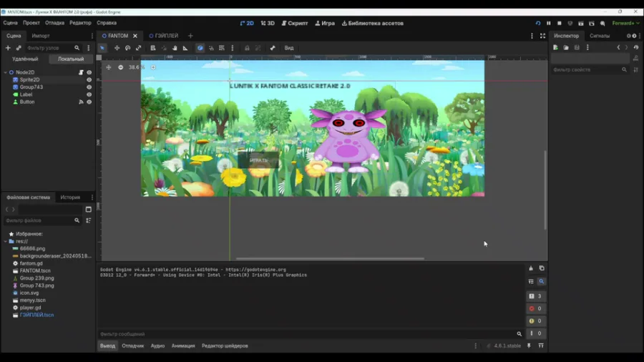The height and width of the screenshot is (362, 644).
Task: Select the Pan hand tool
Action: pos(175,48)
